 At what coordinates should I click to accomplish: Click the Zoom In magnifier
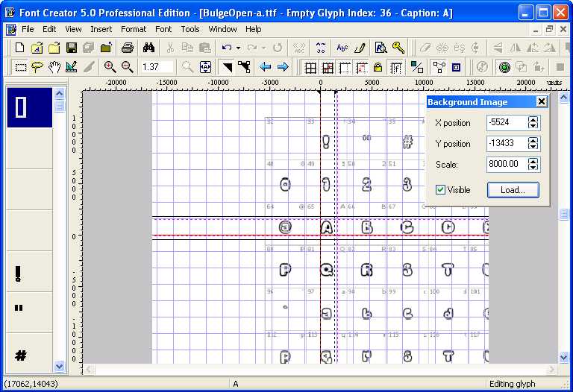(x=110, y=67)
